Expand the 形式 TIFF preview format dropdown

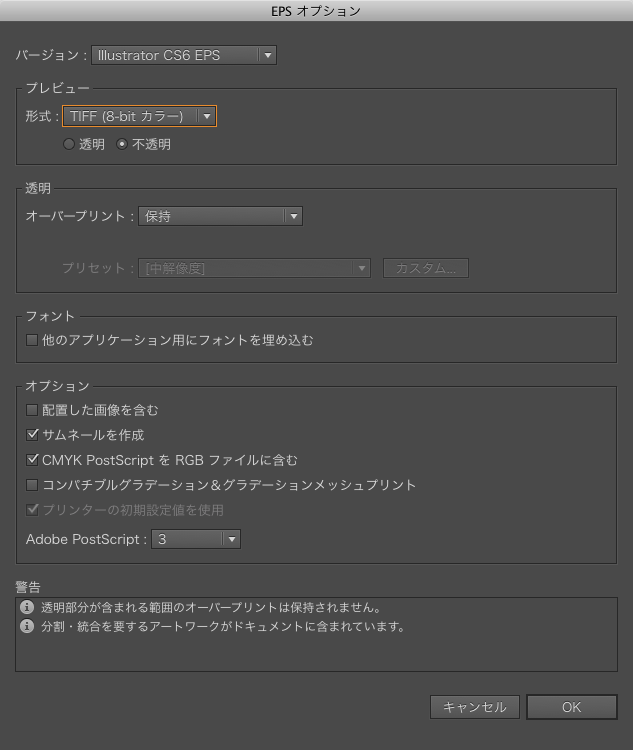click(139, 116)
